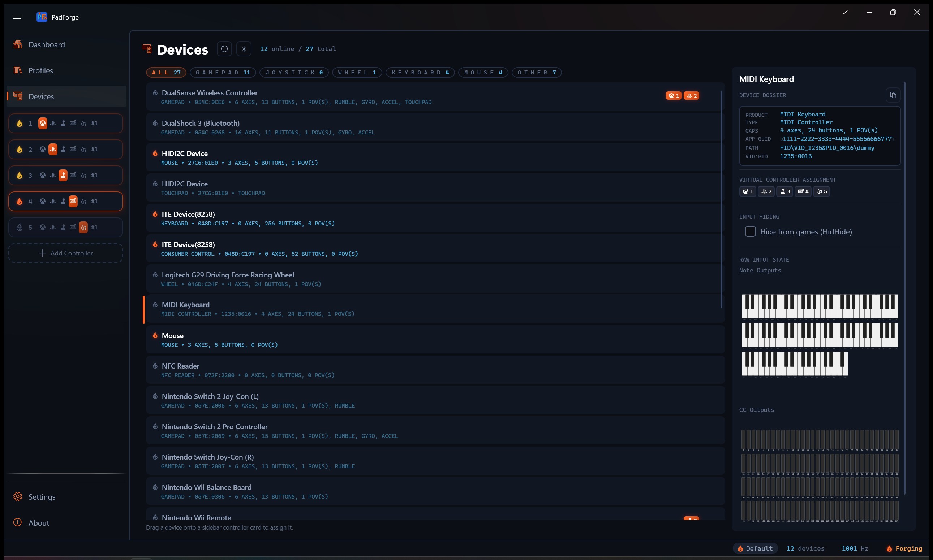Click the full-screen expand arrow in title bar
The image size is (933, 560).
click(846, 12)
